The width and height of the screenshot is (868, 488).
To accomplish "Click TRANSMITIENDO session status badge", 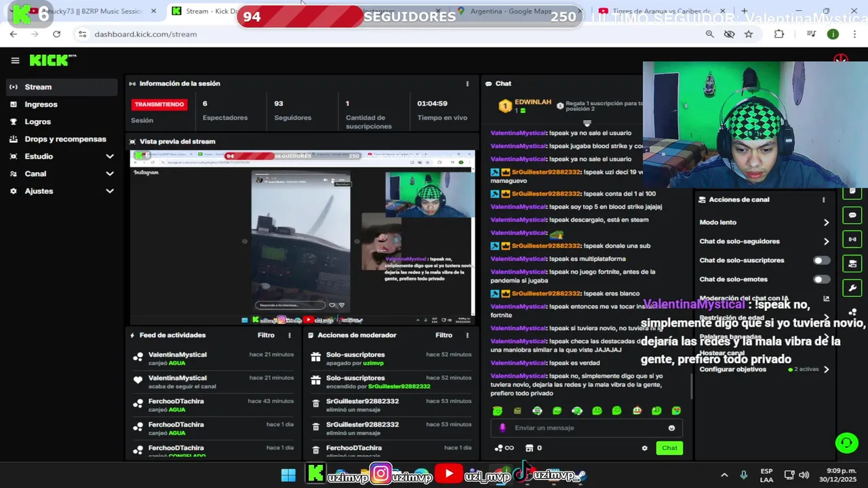I will pos(159,104).
